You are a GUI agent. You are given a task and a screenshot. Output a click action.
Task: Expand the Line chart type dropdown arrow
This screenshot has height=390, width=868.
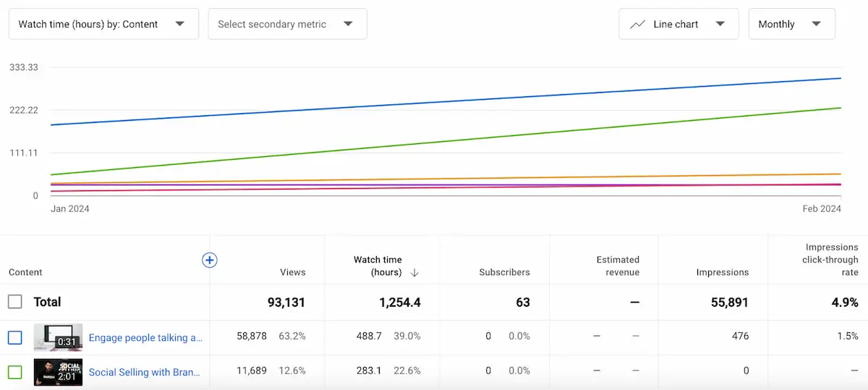point(720,24)
